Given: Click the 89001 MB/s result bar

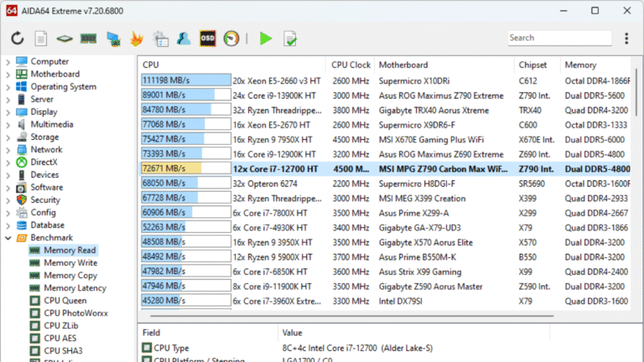Looking at the screenshot, I should 185,95.
